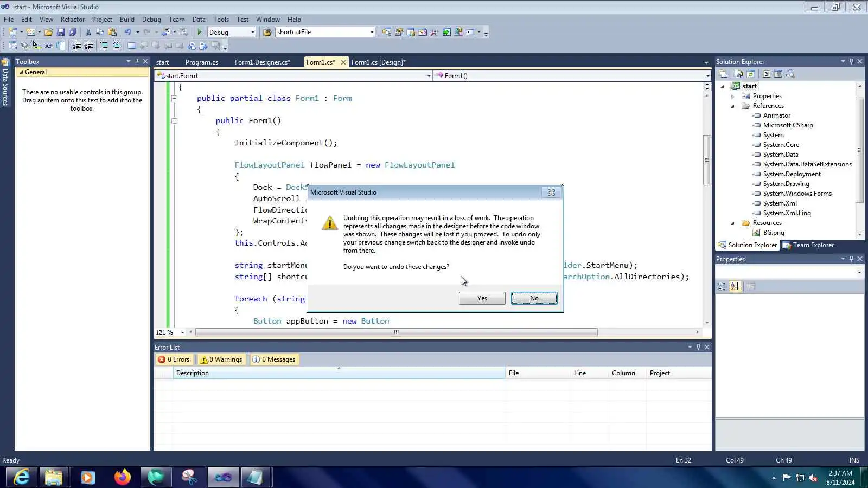Click the Save icon in the toolbar
The height and width of the screenshot is (488, 868).
61,32
